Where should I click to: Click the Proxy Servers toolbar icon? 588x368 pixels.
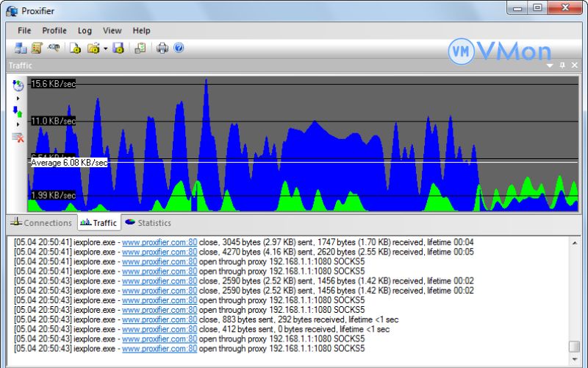point(21,49)
